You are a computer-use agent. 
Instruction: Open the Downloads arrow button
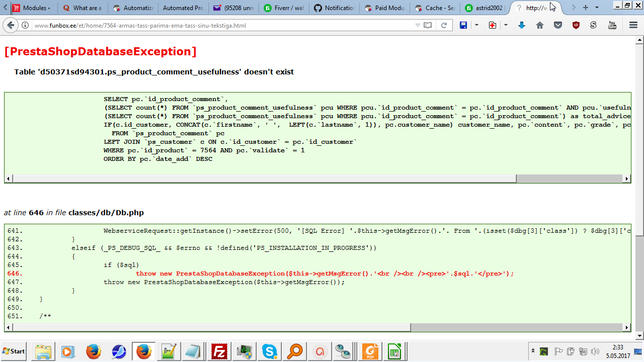[x=522, y=25]
